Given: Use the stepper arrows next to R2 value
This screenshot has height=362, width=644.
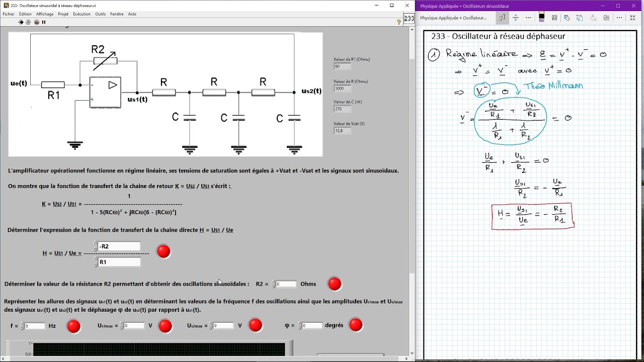Looking at the screenshot, I should (x=273, y=284).
